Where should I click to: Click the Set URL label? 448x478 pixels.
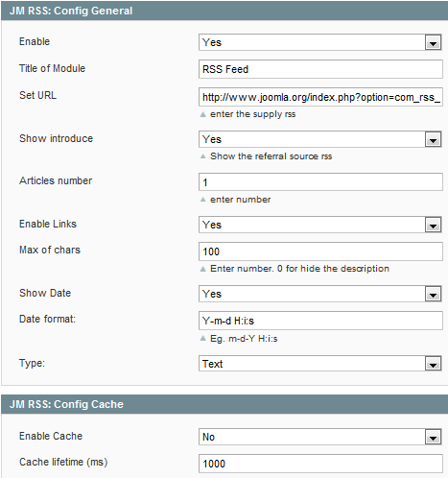tap(37, 95)
